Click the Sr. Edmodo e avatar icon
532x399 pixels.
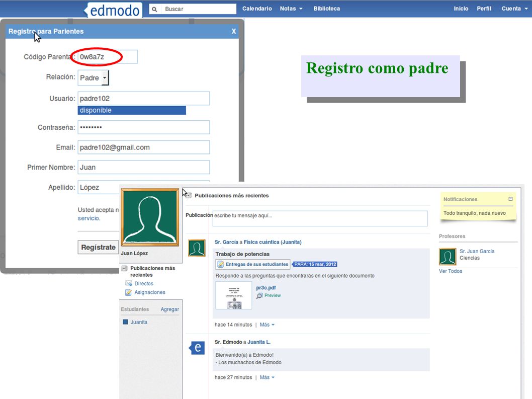pos(197,348)
